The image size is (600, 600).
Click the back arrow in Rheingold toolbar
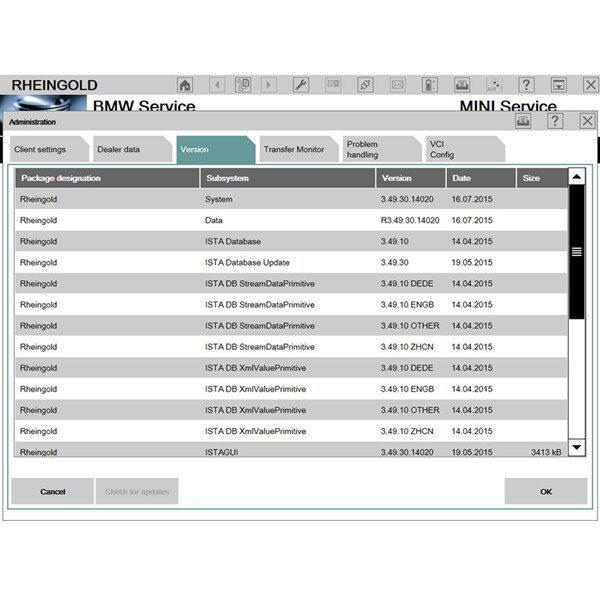click(x=217, y=85)
